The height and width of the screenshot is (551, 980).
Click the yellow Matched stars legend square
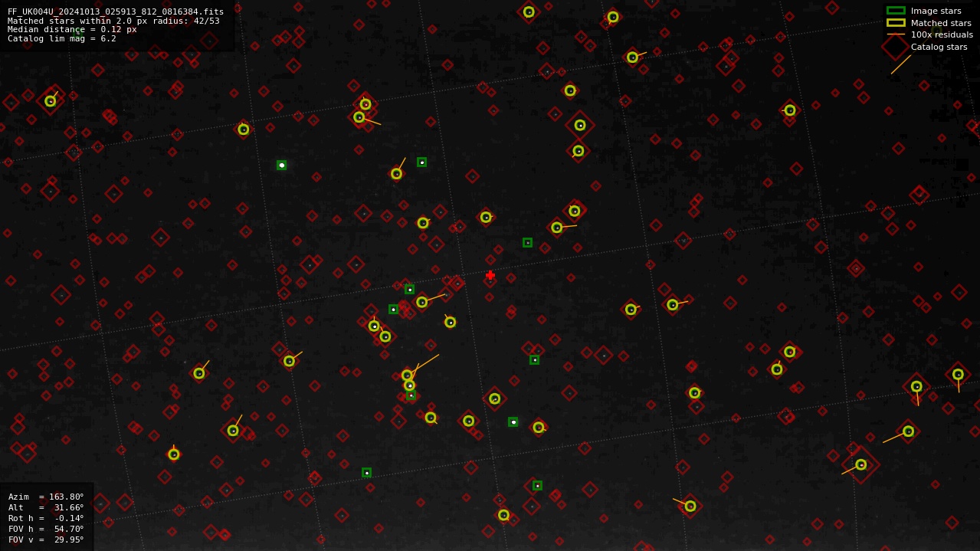tap(896, 23)
